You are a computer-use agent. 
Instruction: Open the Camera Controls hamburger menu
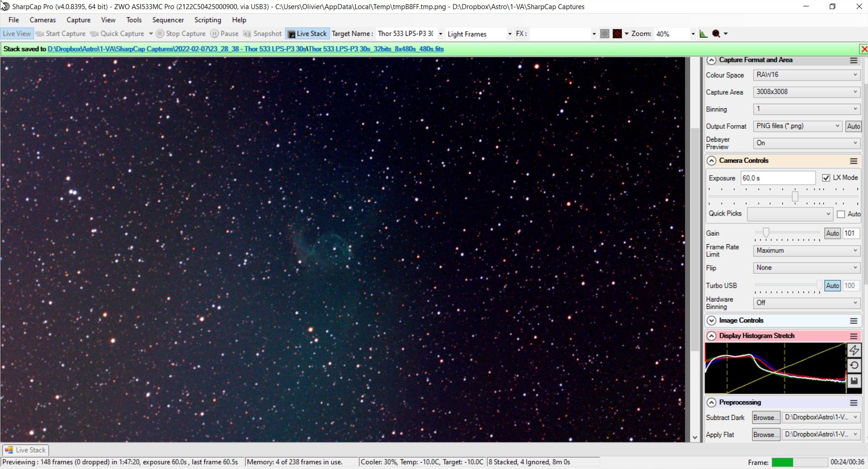(853, 161)
